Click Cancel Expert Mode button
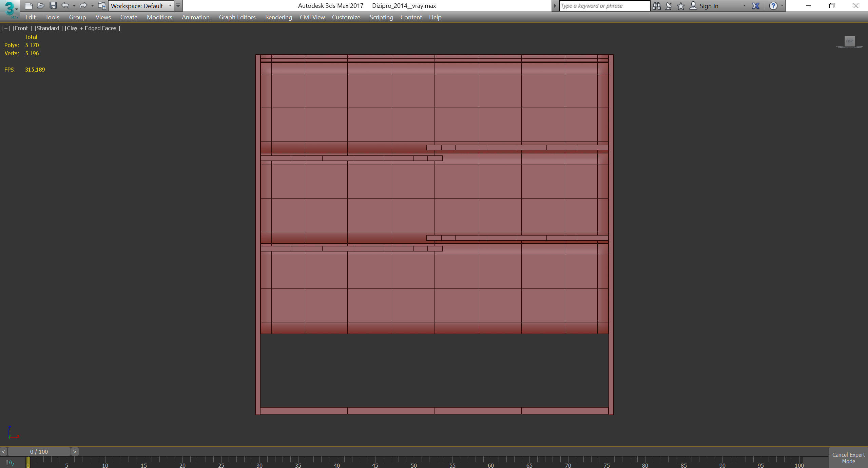The image size is (868, 468). coord(848,458)
